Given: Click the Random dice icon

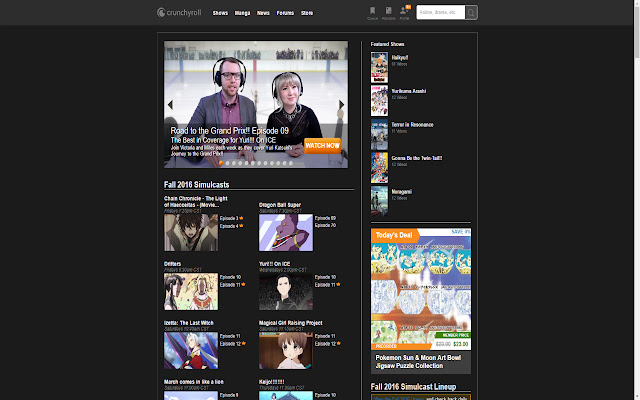Looking at the screenshot, I should [389, 12].
